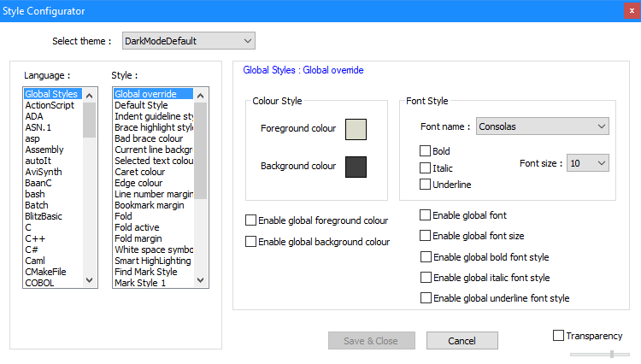The width and height of the screenshot is (641, 364).
Task: Select Mark Style 1
Action: pyautogui.click(x=153, y=283)
